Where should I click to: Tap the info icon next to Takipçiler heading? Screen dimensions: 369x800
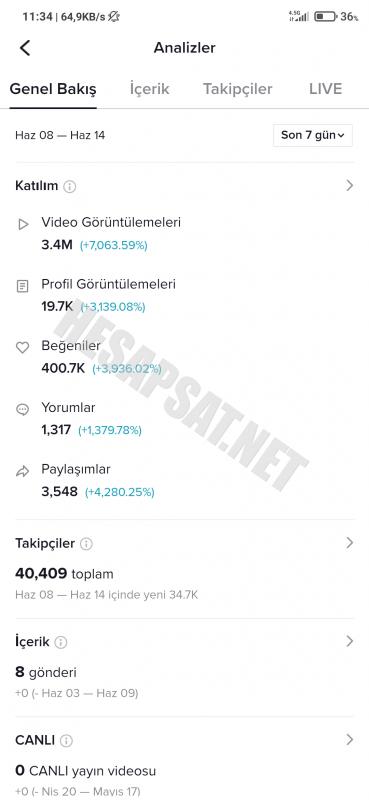click(86, 544)
